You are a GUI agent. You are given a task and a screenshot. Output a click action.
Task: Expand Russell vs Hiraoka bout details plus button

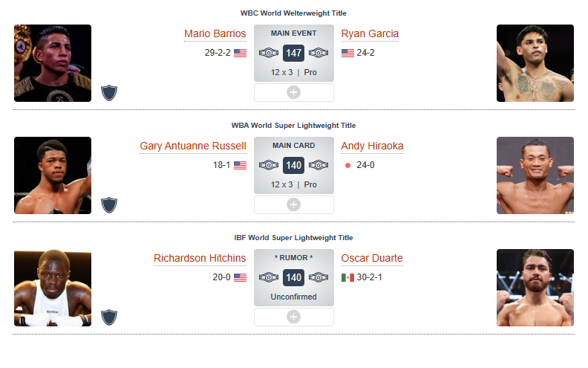pos(293,204)
